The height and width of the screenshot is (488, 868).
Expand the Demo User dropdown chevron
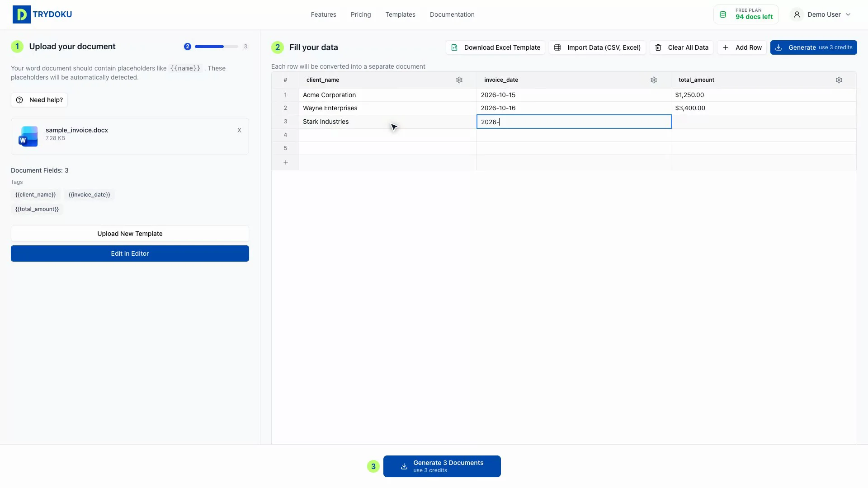848,14
